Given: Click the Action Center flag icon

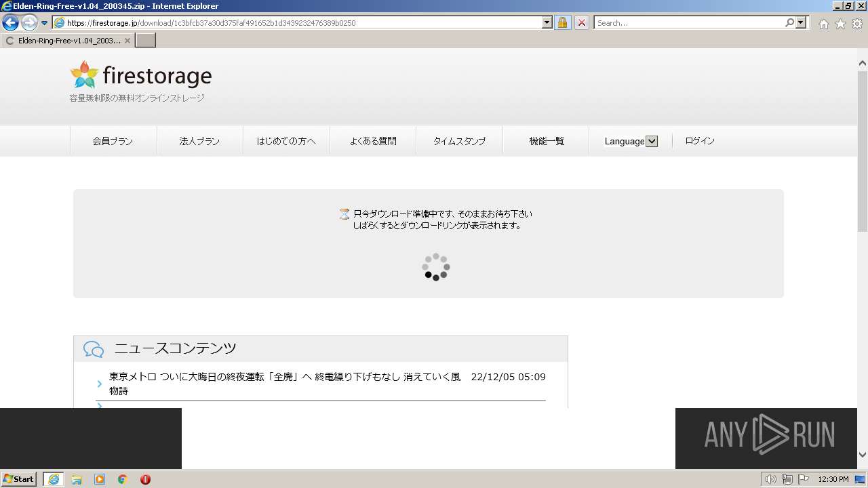Looking at the screenshot, I should [x=804, y=479].
